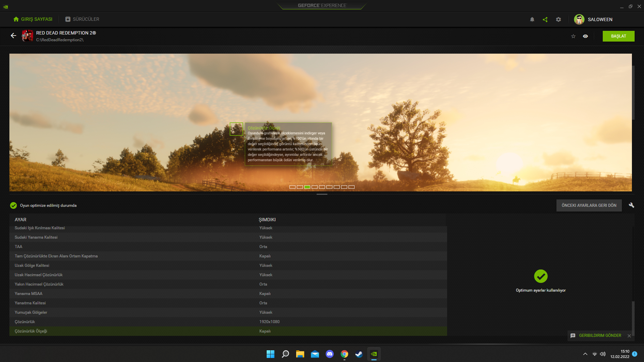Open Google Chrome from taskbar
The height and width of the screenshot is (362, 644).
pyautogui.click(x=344, y=354)
